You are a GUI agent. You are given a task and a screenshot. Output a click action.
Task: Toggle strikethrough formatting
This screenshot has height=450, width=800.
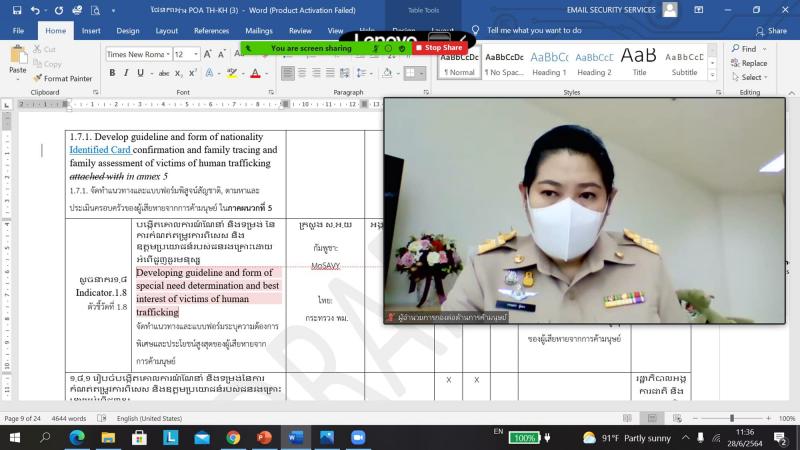164,73
